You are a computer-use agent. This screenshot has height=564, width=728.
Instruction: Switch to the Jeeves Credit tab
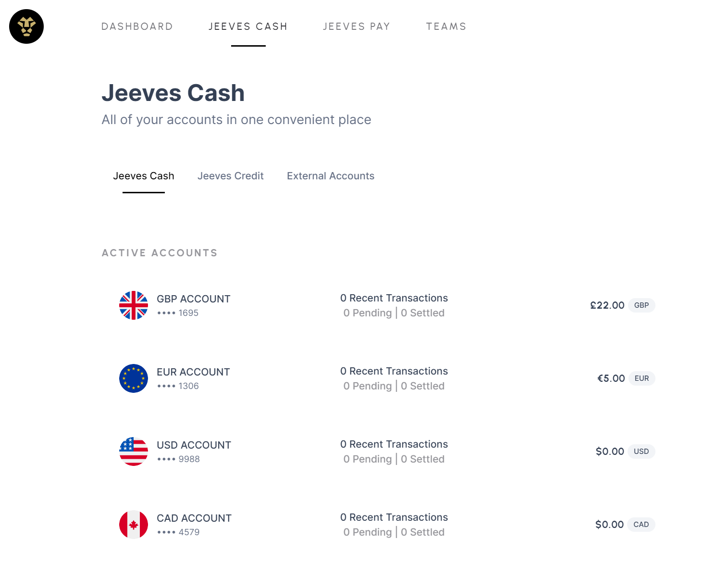(x=231, y=176)
